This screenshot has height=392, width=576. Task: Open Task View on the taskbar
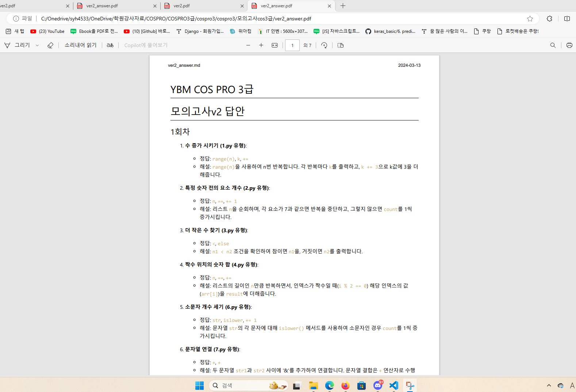[x=297, y=385]
